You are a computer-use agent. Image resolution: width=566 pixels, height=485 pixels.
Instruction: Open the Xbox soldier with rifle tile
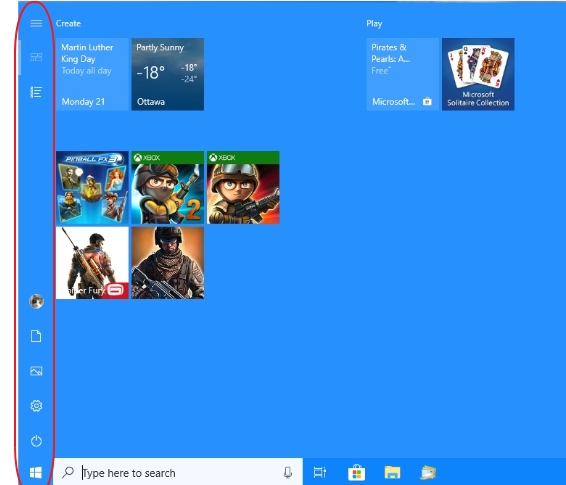click(243, 187)
